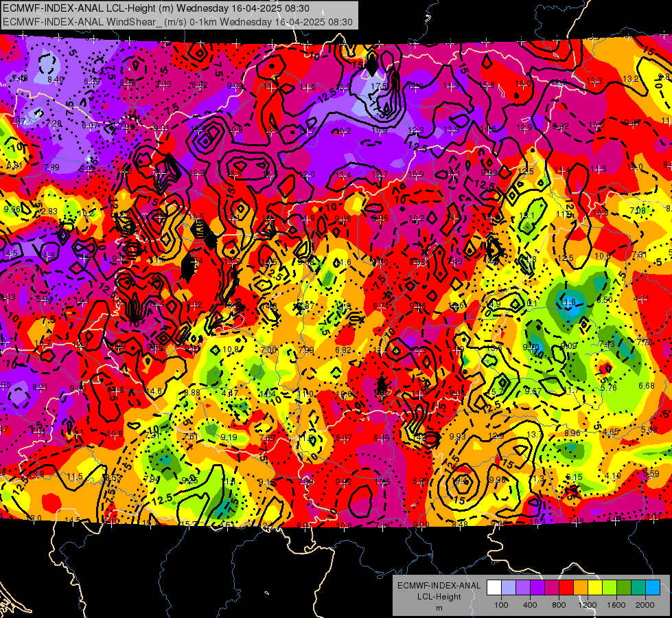The image size is (672, 618).
Task: Click the 1200 legend scale label
Action: (x=588, y=605)
